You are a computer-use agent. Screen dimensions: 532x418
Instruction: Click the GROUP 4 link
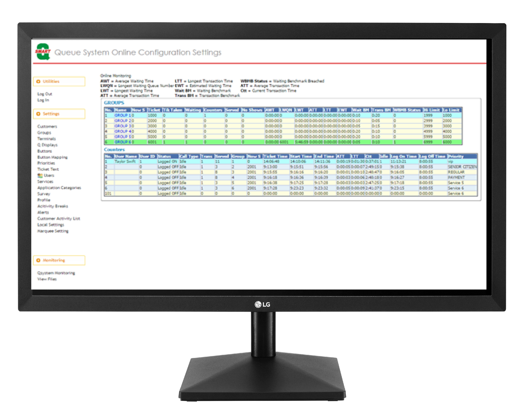pyautogui.click(x=123, y=131)
